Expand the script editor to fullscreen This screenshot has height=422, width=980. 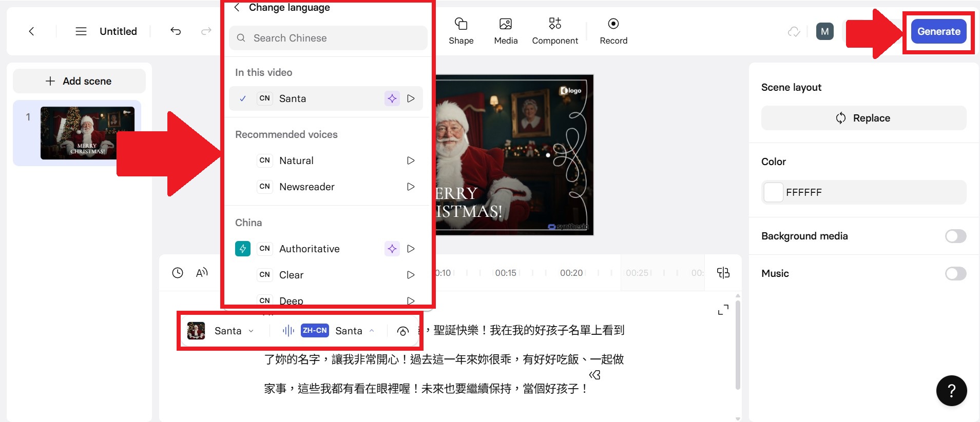(723, 310)
